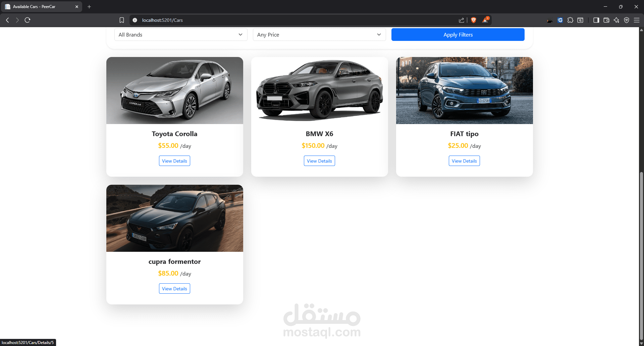644x346 pixels.
Task: Open site info icon in address bar
Action: pos(135,20)
